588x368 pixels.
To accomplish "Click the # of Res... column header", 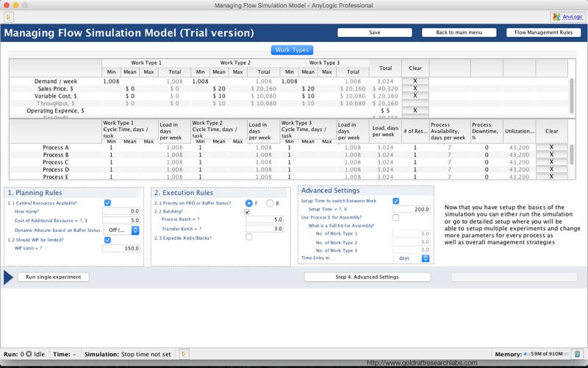I will tap(415, 131).
